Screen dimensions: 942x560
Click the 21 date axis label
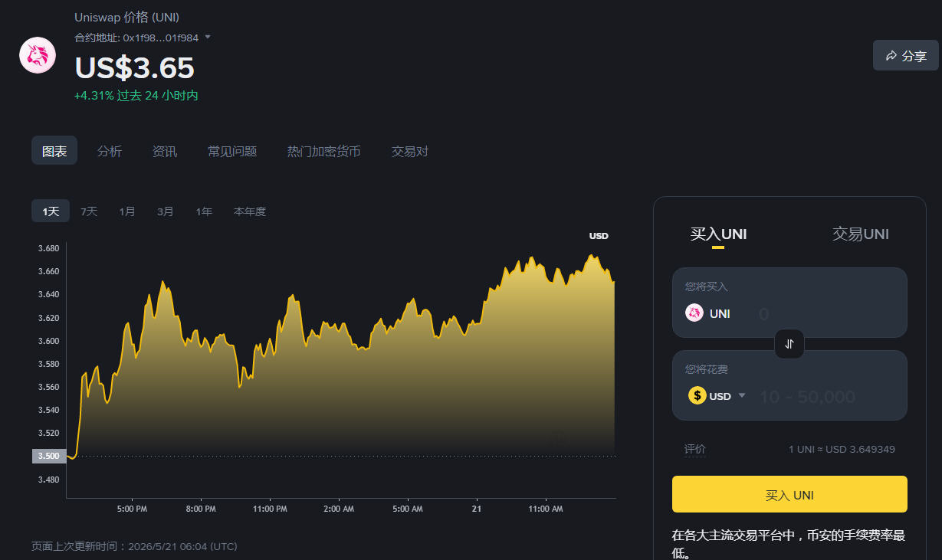tap(477, 509)
